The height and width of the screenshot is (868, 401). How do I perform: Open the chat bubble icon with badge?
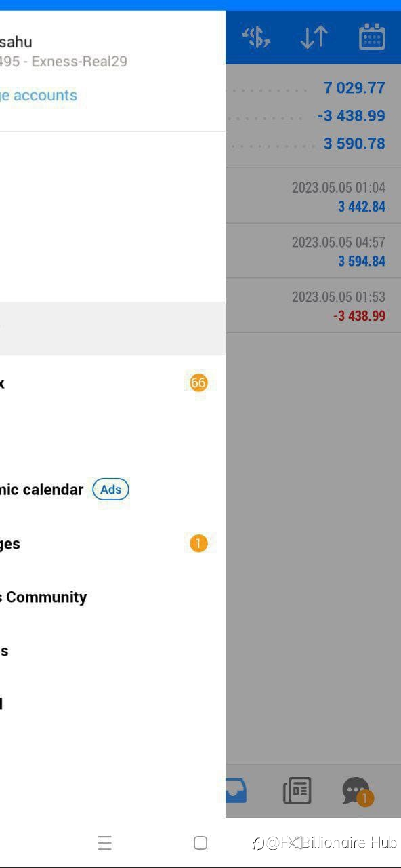pos(357,791)
